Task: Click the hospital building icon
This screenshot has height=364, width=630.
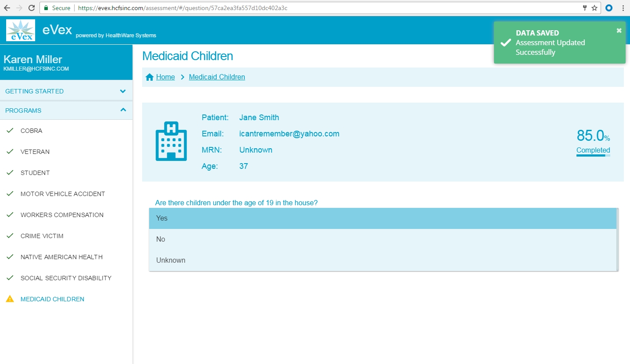Action: pyautogui.click(x=171, y=141)
